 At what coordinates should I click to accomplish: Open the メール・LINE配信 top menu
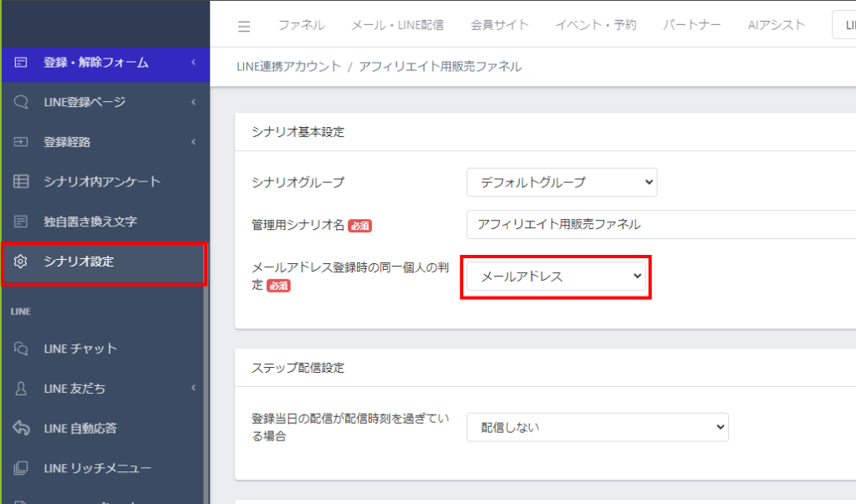(x=398, y=25)
